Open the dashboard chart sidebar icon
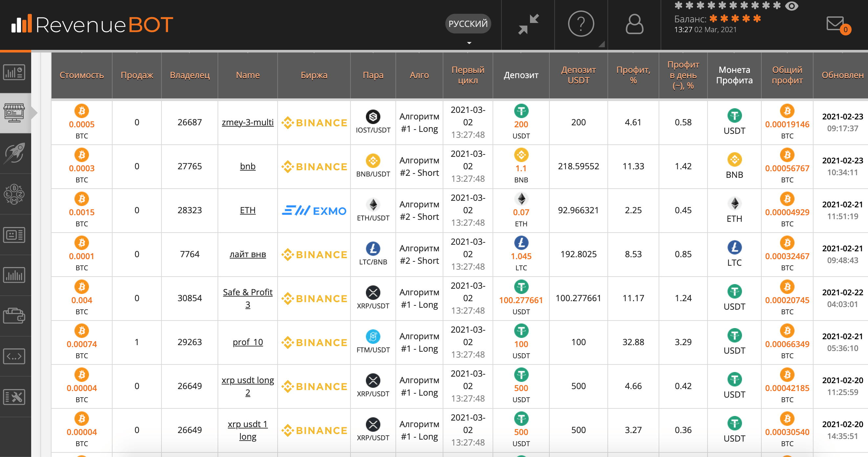This screenshot has width=868, height=457. point(14,72)
